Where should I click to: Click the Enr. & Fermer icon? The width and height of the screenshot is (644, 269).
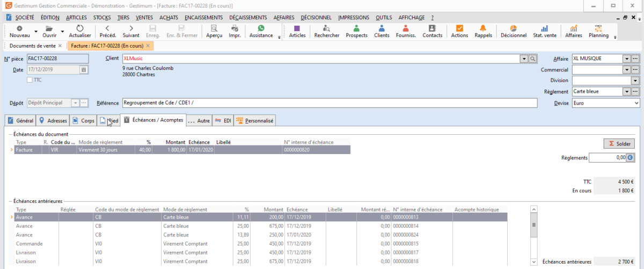pos(182,28)
